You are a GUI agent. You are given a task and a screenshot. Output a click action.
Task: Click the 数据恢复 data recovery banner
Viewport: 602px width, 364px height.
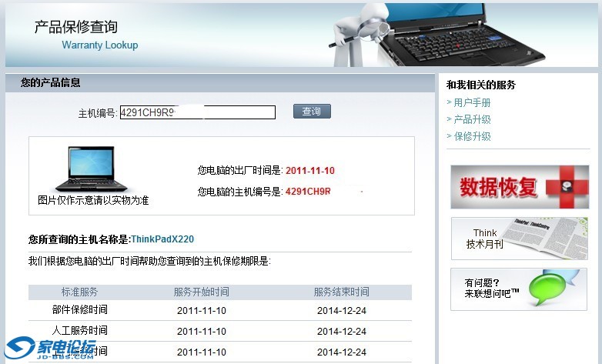click(520, 187)
